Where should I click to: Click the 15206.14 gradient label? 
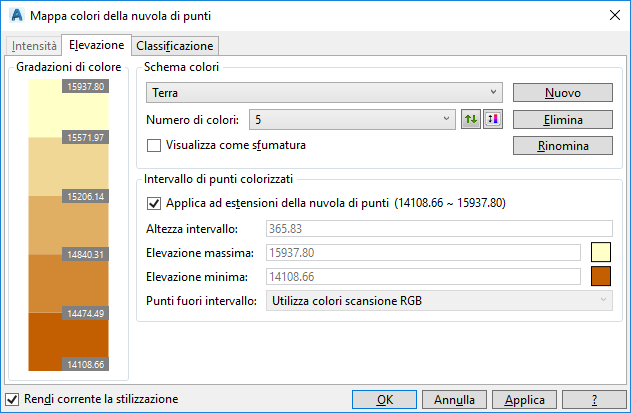point(85,196)
